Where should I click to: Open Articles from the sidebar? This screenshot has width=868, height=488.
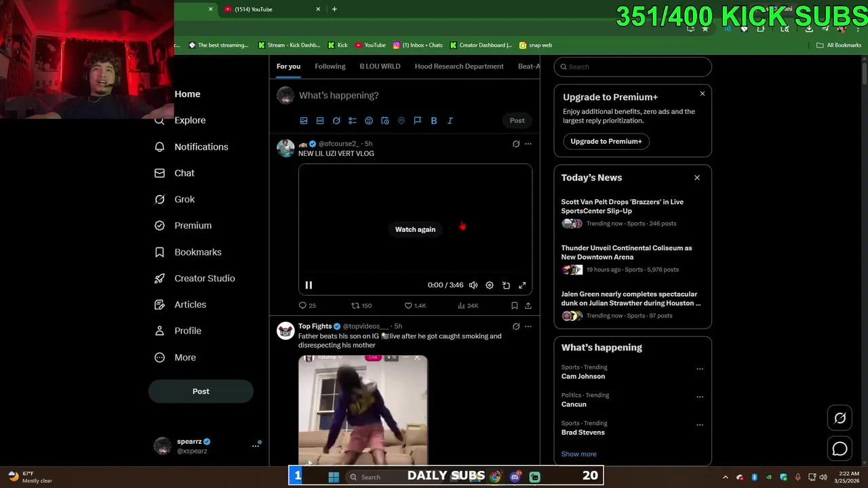pyautogui.click(x=180, y=304)
